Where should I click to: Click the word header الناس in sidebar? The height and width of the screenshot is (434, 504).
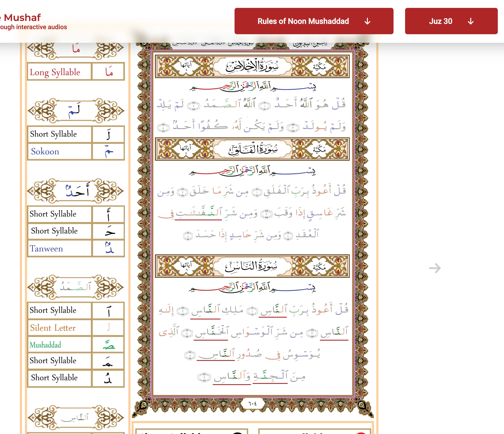point(76,417)
